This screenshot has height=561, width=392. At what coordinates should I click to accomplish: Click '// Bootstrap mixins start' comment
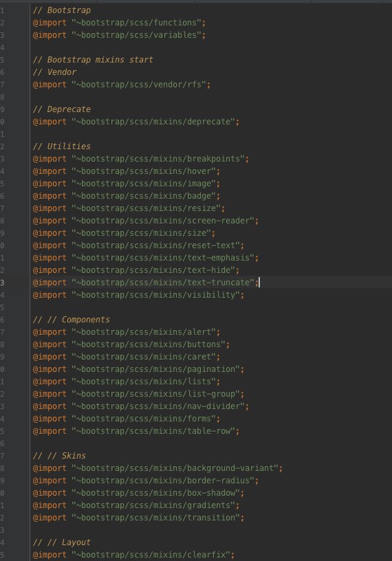coord(93,60)
